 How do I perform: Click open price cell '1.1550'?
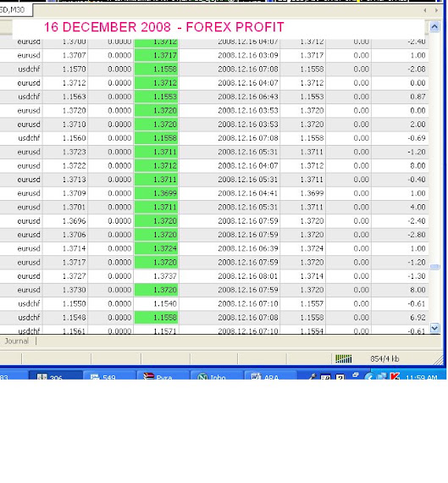74,303
